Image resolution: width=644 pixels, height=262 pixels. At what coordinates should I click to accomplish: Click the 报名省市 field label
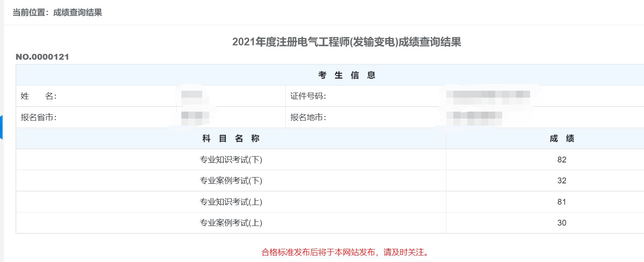[x=38, y=117]
